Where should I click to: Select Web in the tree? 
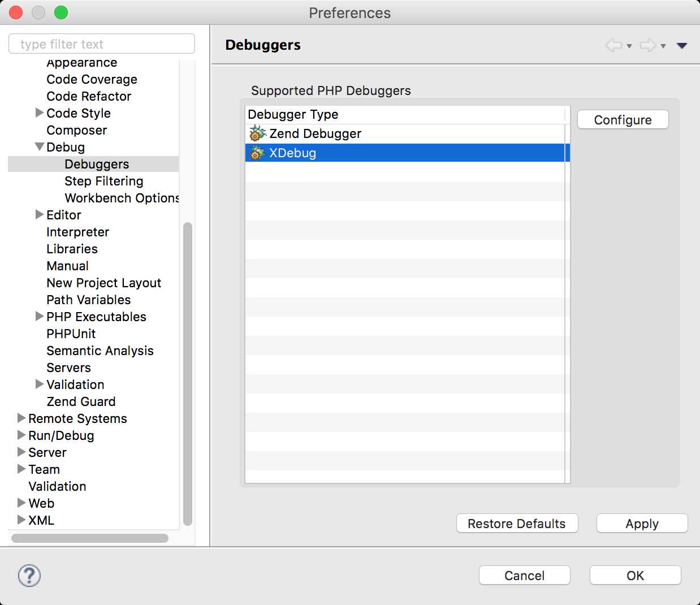click(41, 503)
